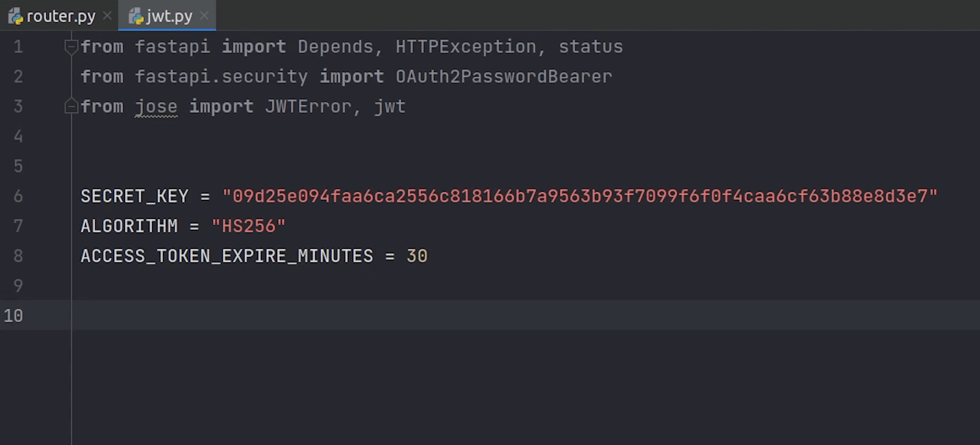Collapse the imports fold at line 1

71,47
